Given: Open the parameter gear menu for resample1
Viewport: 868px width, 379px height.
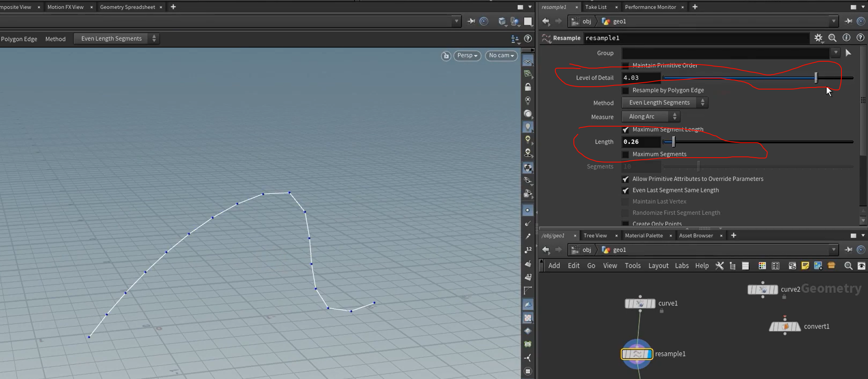Looking at the screenshot, I should (x=818, y=38).
